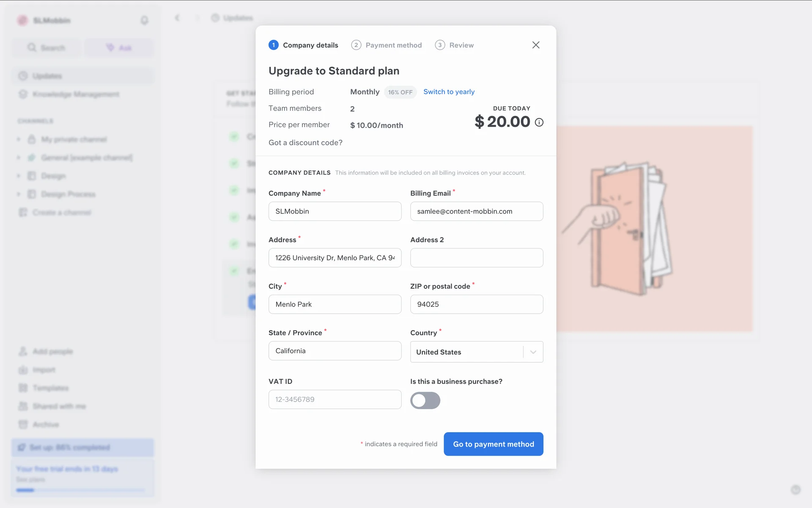Click the back arrow in top bar
The height and width of the screenshot is (508, 812).
(x=177, y=18)
